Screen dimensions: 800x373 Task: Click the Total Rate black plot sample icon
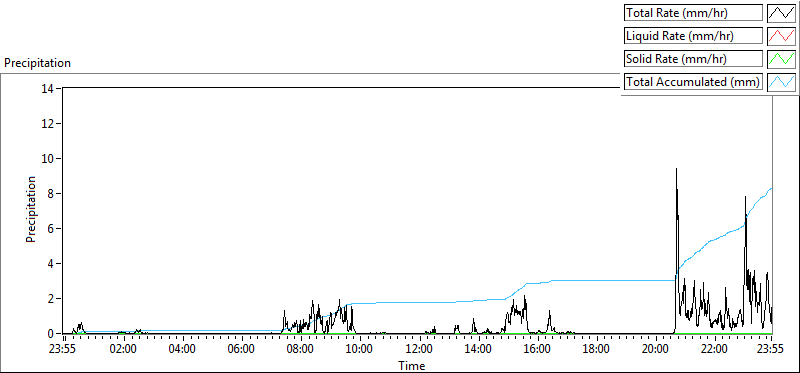click(x=782, y=13)
